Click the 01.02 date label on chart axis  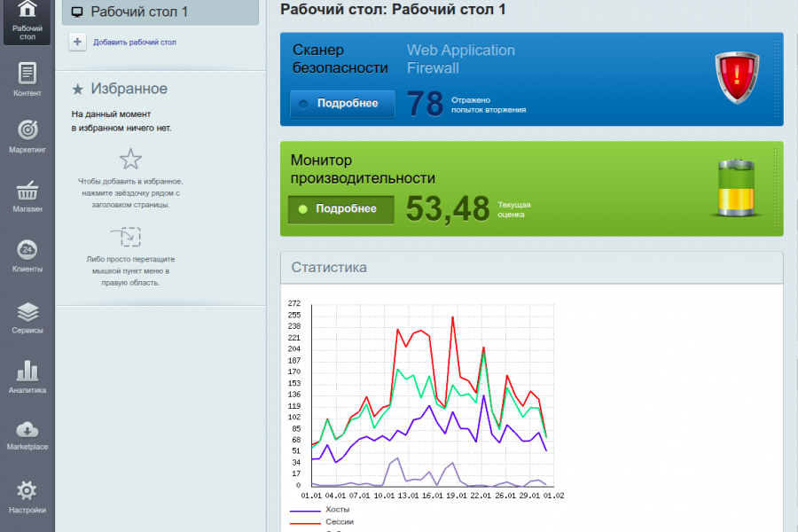tap(553, 496)
